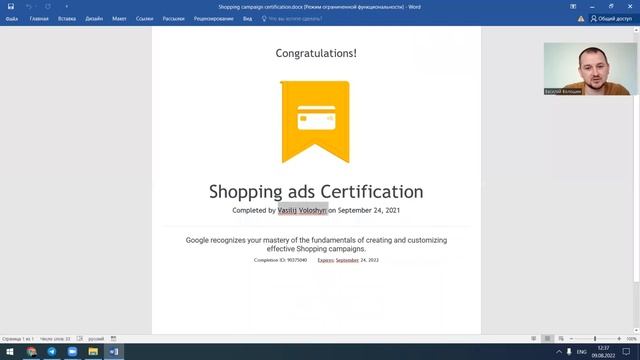The image size is (640, 360).
Task: Click the Shopping ads Certification heading
Action: coord(316,192)
